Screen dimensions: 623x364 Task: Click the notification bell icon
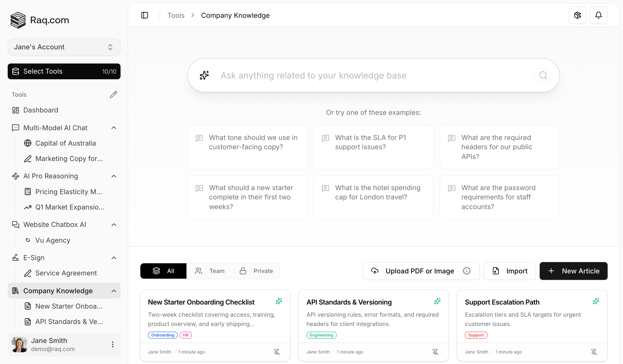(x=599, y=15)
